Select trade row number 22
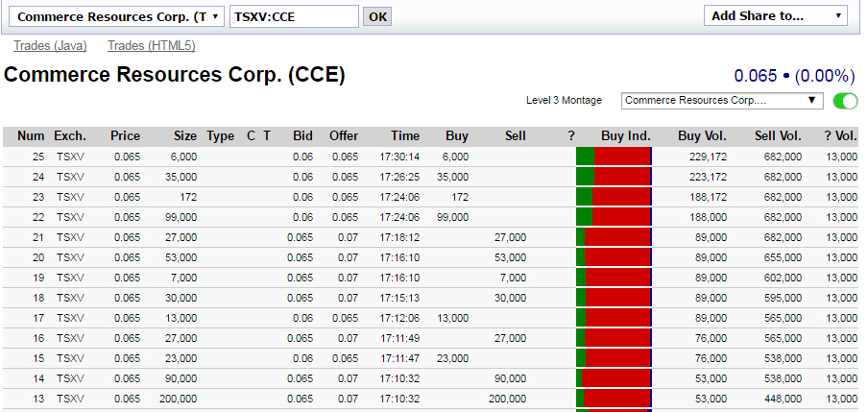 coord(288,217)
